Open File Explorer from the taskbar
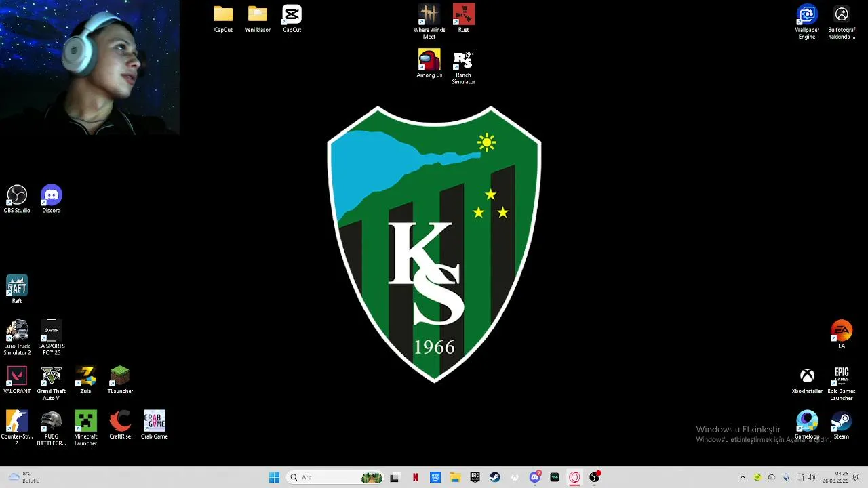This screenshot has height=488, width=868. coord(455,477)
